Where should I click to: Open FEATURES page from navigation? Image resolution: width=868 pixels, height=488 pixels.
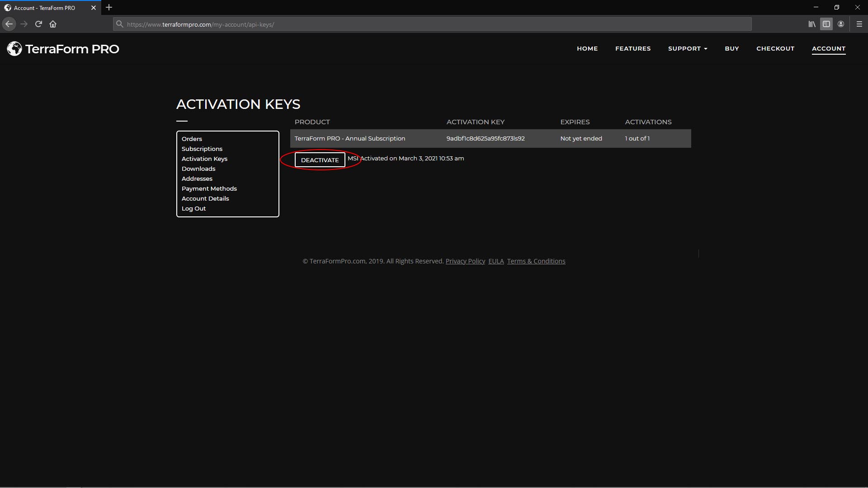pos(633,48)
